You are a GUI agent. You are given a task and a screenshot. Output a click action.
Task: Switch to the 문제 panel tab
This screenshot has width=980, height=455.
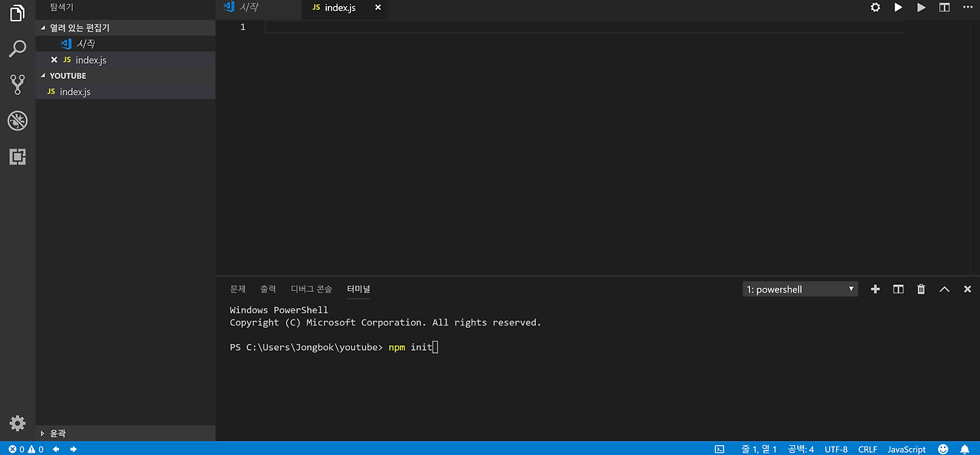(x=238, y=289)
